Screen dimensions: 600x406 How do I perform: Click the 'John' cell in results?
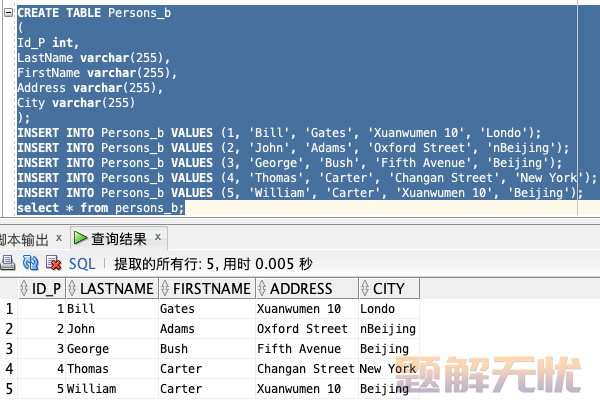112,329
